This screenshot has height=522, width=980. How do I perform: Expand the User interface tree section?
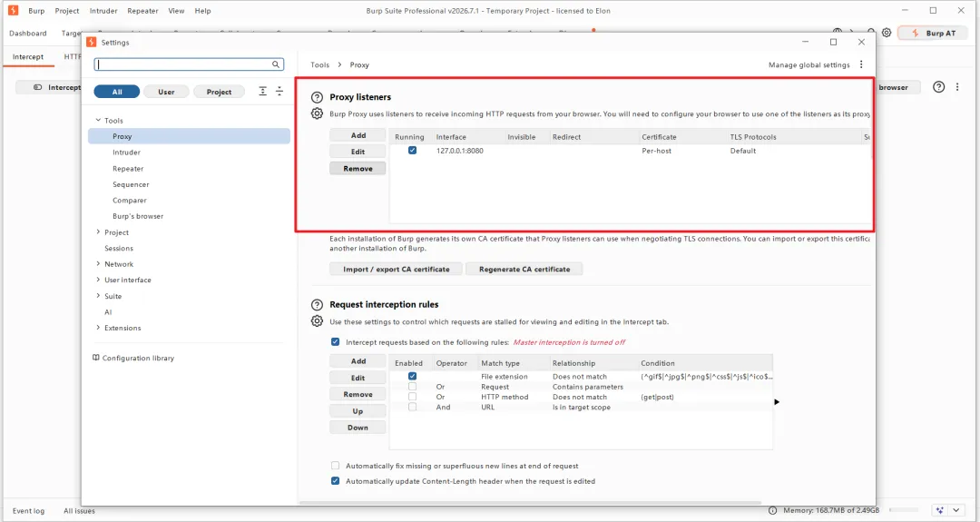[98, 280]
